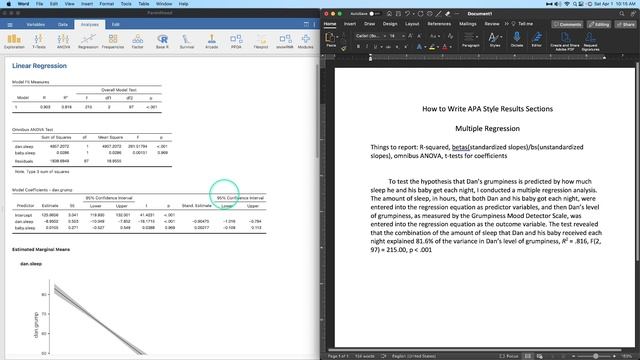Click the Word document vertical scrollbar

coord(637,163)
